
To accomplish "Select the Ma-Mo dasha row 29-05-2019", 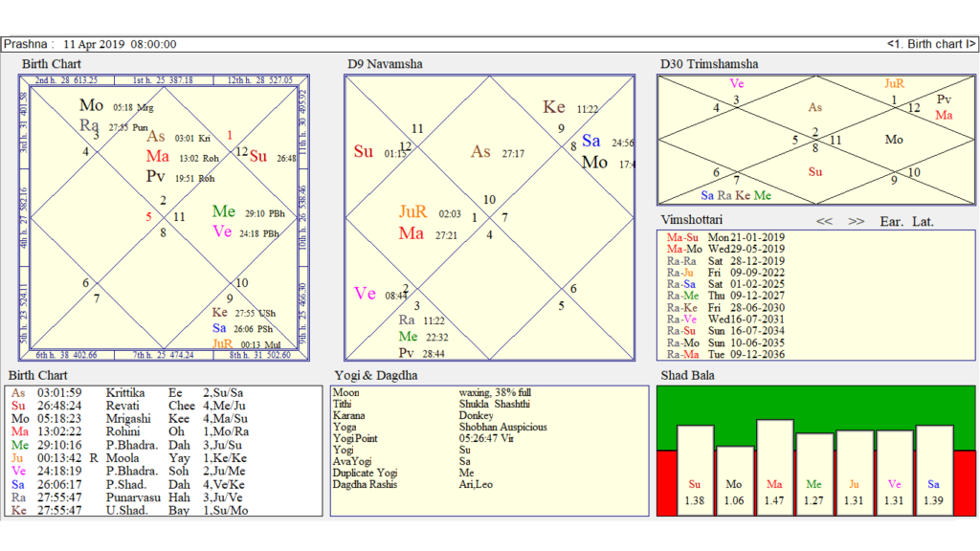I will tap(725, 249).
